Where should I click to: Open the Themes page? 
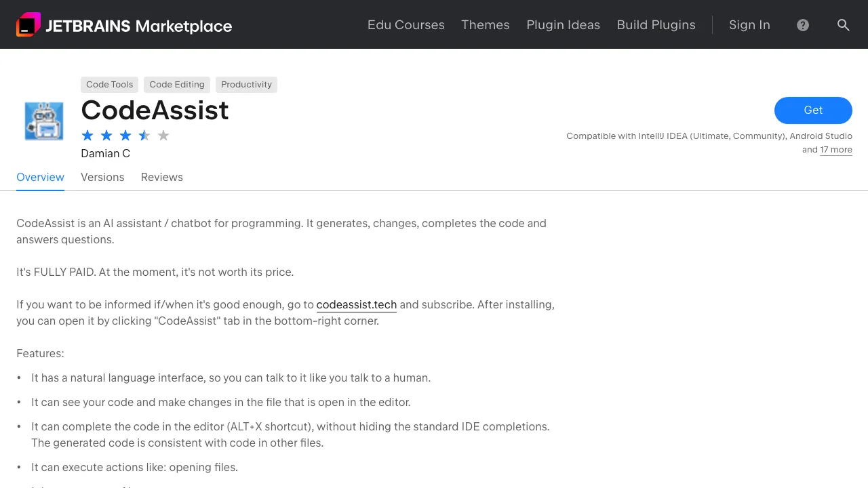coord(485,25)
